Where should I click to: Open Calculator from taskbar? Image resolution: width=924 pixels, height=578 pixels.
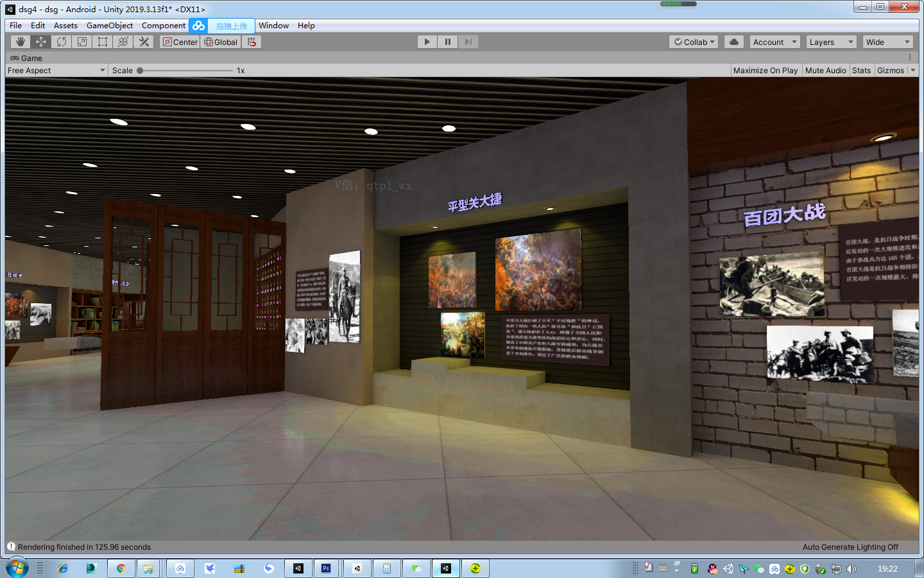point(386,568)
